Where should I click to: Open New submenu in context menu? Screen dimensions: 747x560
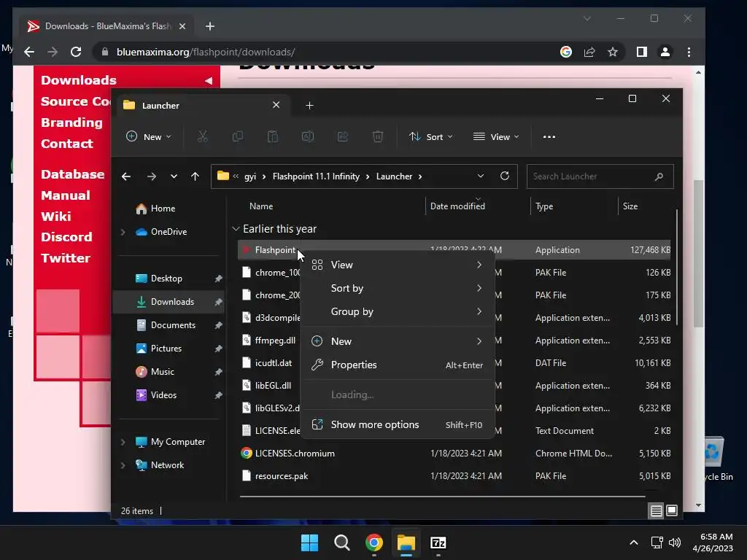pyautogui.click(x=398, y=341)
